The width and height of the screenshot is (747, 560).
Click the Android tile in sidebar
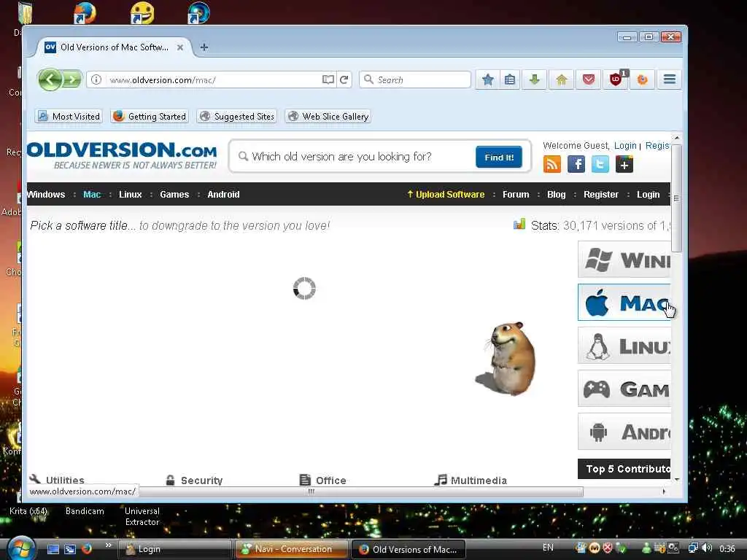click(624, 432)
